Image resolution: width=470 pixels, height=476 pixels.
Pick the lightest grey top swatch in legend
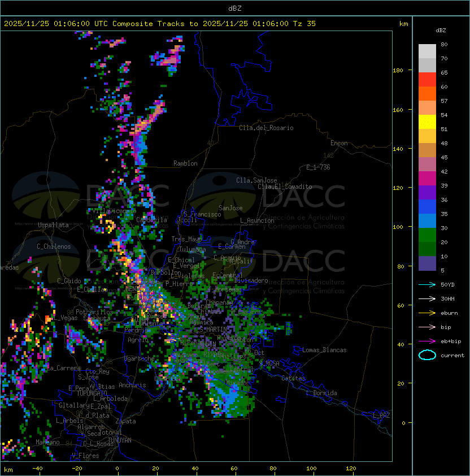(x=427, y=51)
